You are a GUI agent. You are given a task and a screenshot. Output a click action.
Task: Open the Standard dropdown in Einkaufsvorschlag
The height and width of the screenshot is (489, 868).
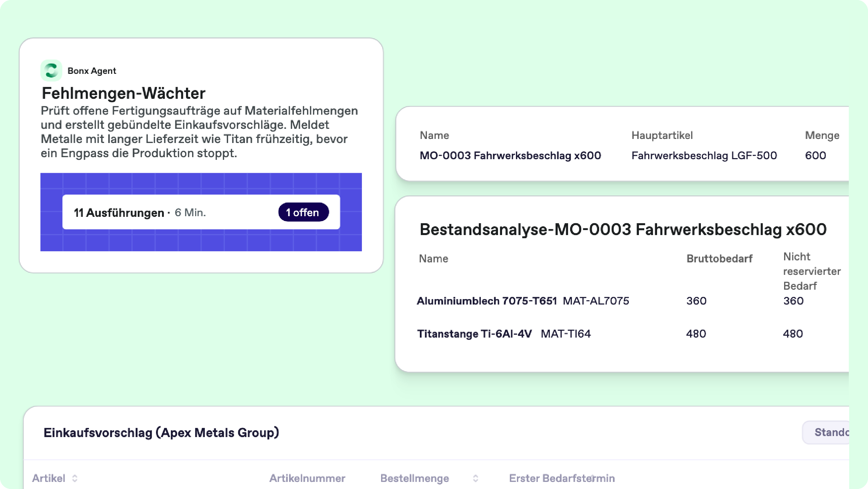[826, 432]
